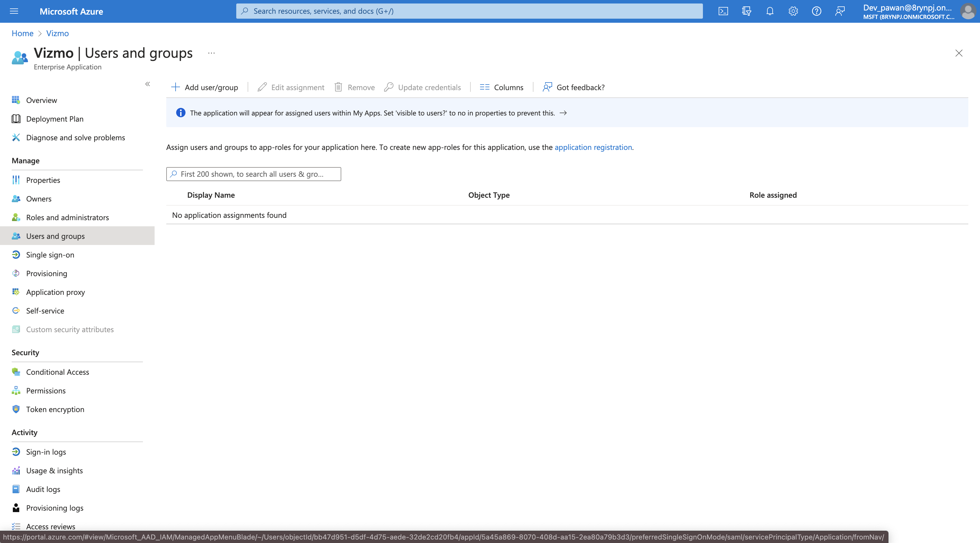Go to Home breadcrumb
The height and width of the screenshot is (543, 980).
[x=22, y=34]
